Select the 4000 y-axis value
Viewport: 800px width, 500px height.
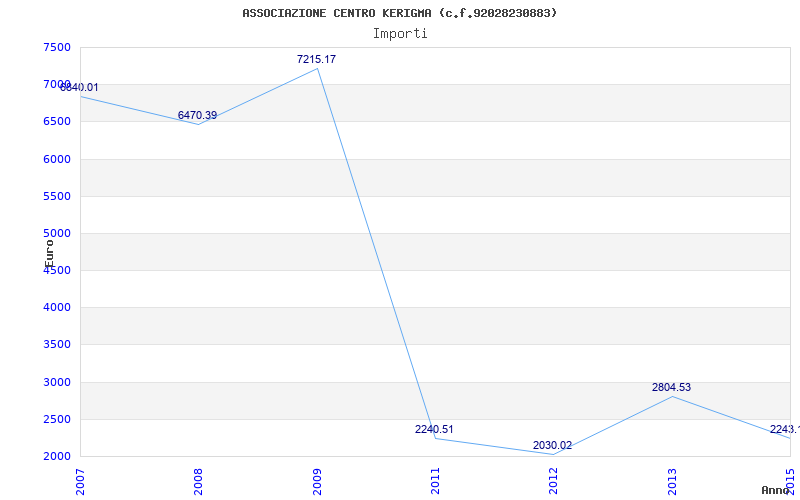[57, 308]
